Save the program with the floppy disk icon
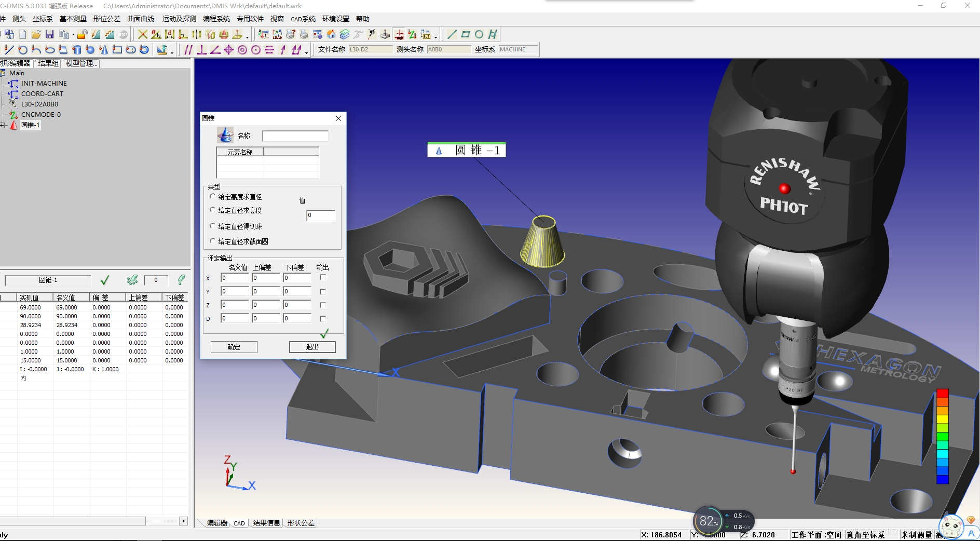 click(50, 34)
